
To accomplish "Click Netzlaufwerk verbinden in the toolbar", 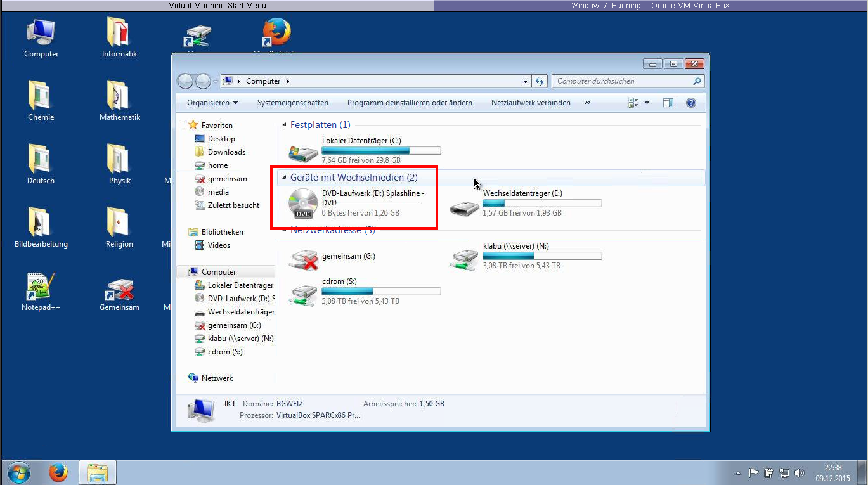I will click(531, 103).
